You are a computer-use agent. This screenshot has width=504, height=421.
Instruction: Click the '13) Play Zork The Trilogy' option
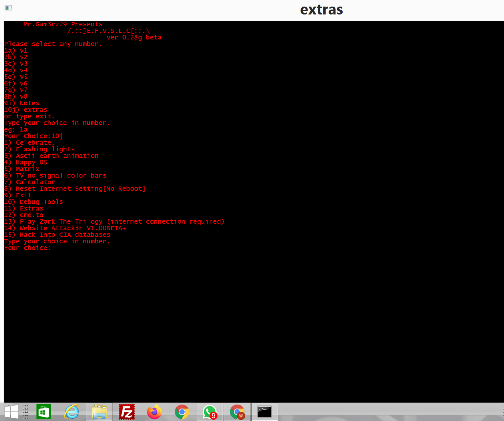click(114, 222)
